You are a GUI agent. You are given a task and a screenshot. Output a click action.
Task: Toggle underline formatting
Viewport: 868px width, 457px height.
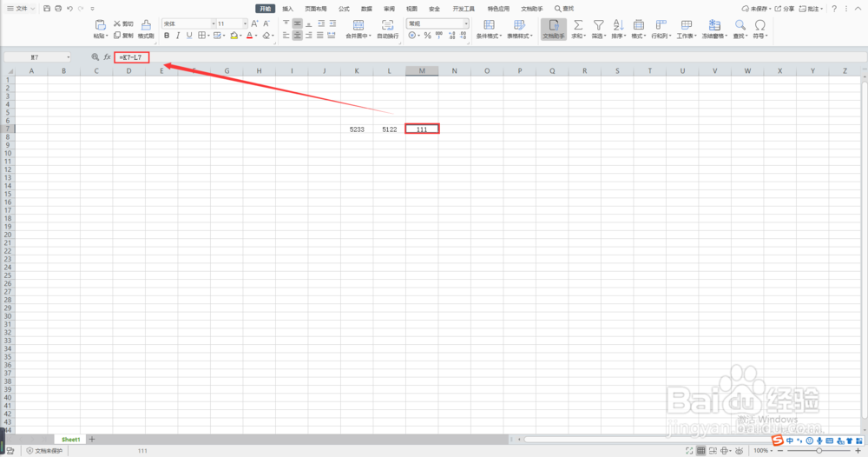[x=189, y=36]
